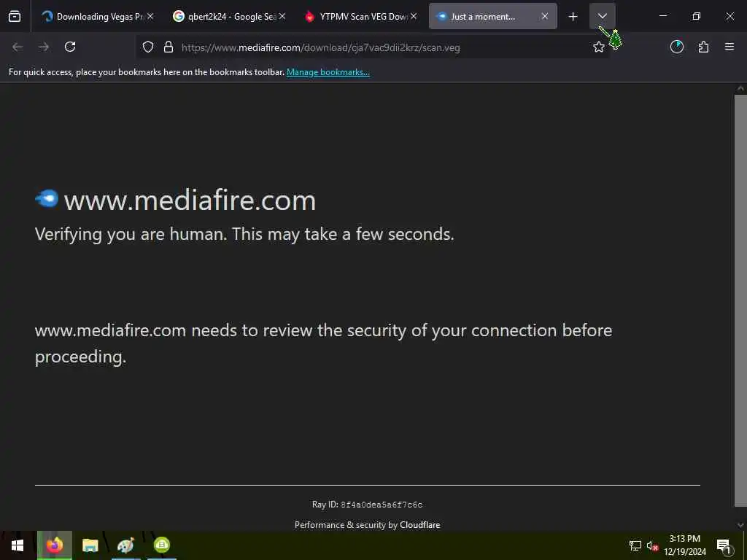Image resolution: width=747 pixels, height=560 pixels.
Task: Go forward to next page
Action: (x=44, y=47)
